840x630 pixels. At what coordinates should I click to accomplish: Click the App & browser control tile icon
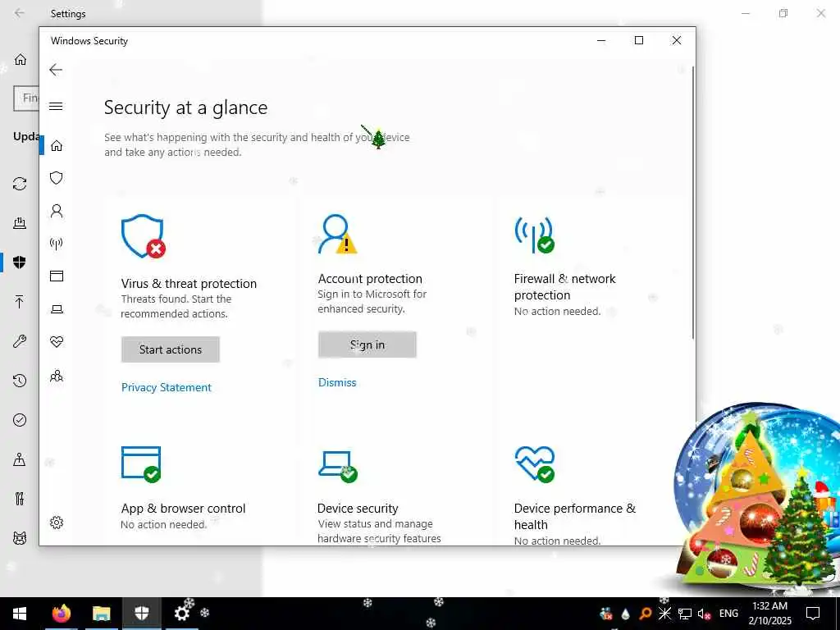(x=141, y=464)
